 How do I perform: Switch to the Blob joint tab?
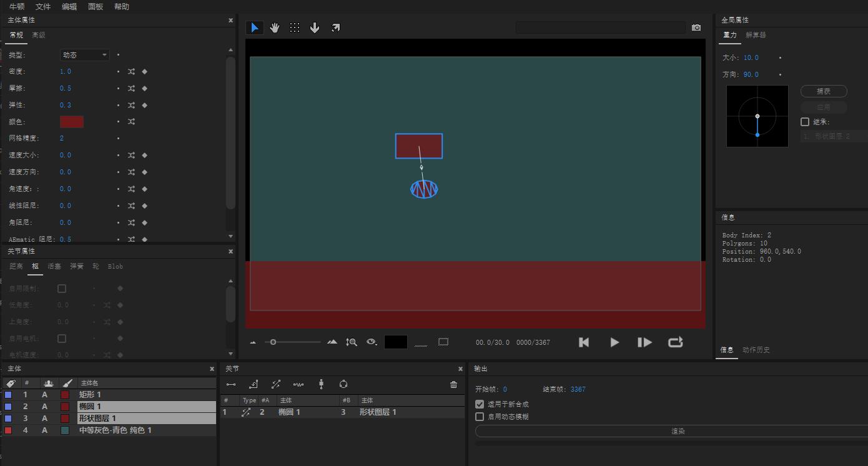pos(116,267)
